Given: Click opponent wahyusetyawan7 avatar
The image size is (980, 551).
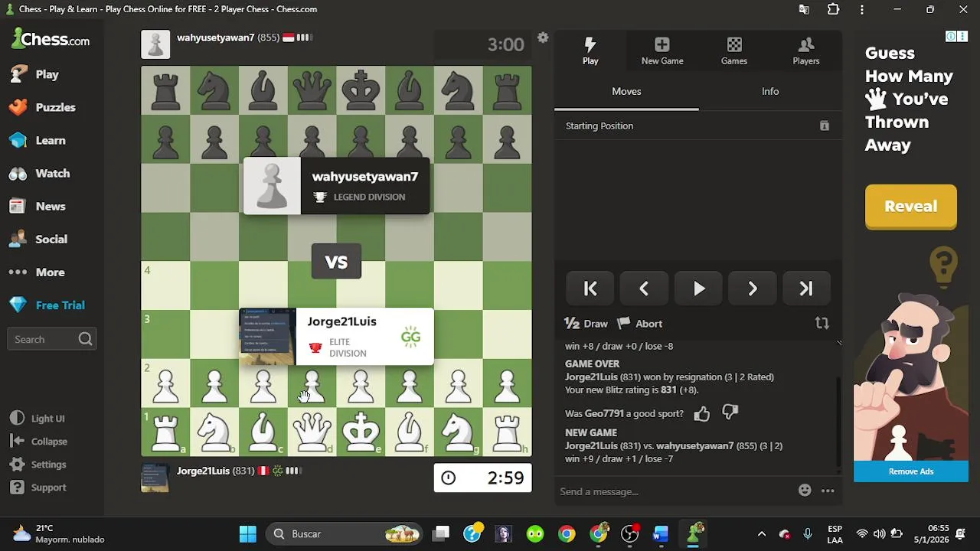Looking at the screenshot, I should pyautogui.click(x=155, y=44).
